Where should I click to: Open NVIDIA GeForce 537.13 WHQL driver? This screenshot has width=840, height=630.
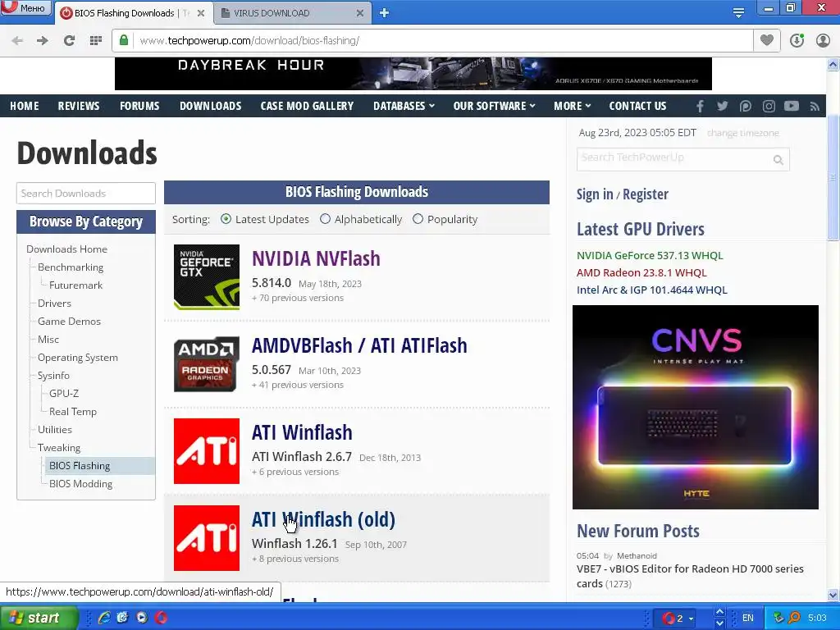pyautogui.click(x=650, y=256)
